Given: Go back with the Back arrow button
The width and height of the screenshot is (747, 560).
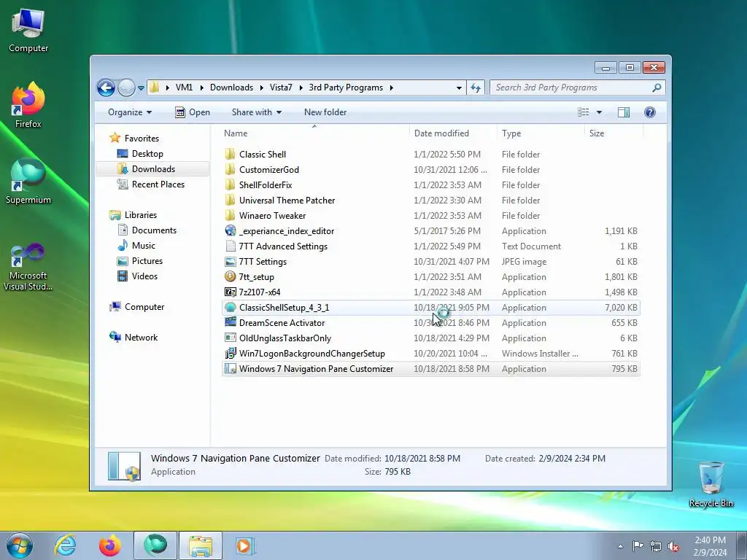Looking at the screenshot, I should [x=106, y=87].
